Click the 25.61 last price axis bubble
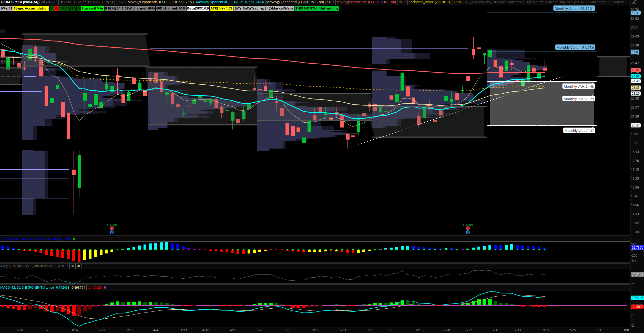 tap(636, 70)
